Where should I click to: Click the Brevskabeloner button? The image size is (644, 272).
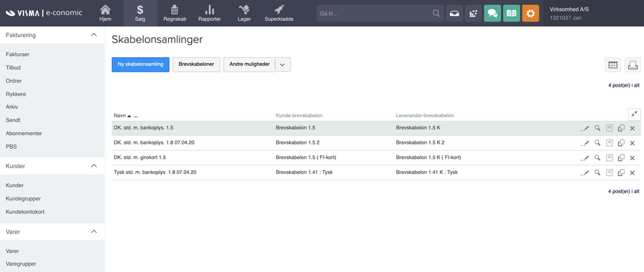point(196,64)
